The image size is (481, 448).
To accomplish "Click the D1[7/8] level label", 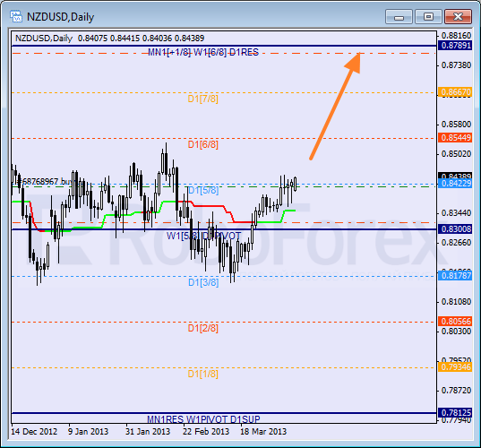I will coord(203,99).
